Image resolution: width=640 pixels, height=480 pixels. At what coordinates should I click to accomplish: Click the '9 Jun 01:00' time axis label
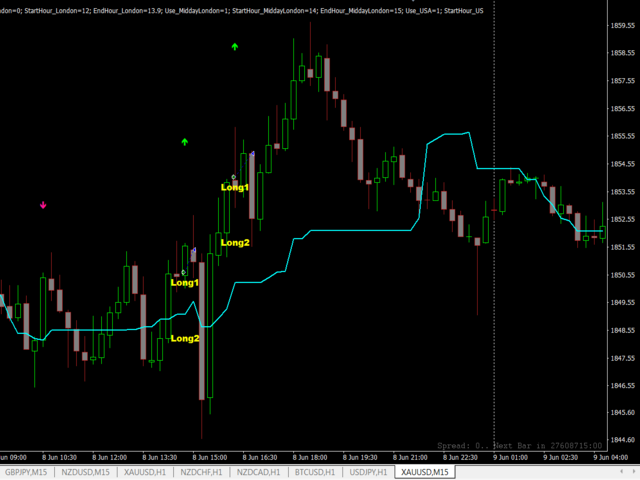[510, 458]
